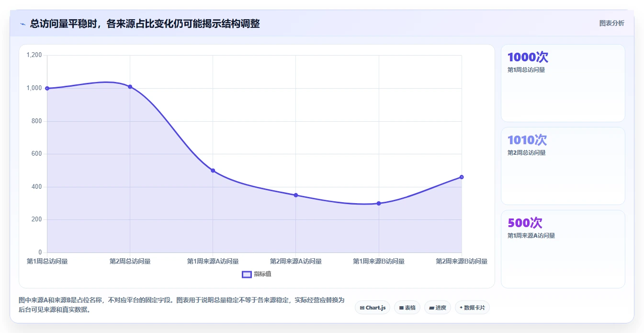Click x-axis label 第2周来源B访问量
644x333 pixels.
click(x=462, y=261)
